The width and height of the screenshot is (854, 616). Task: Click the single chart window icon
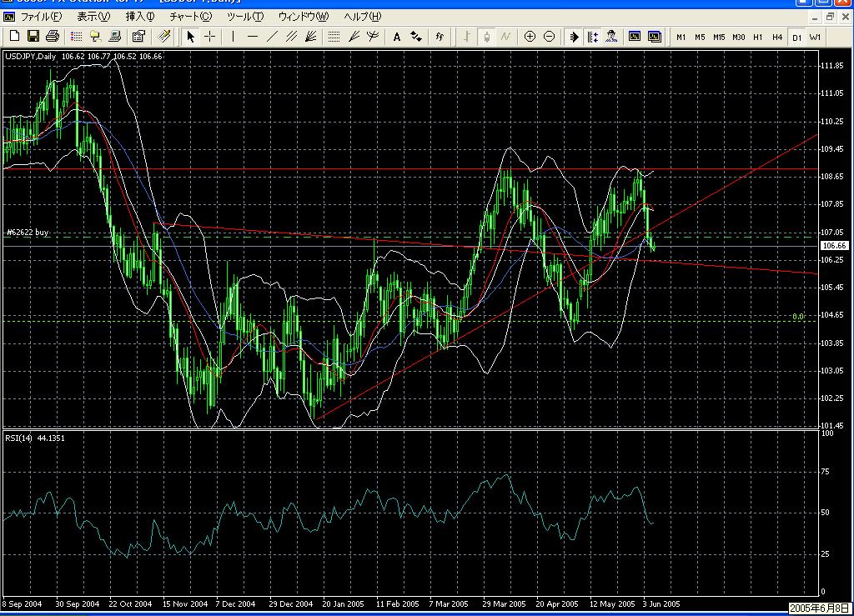click(635, 37)
